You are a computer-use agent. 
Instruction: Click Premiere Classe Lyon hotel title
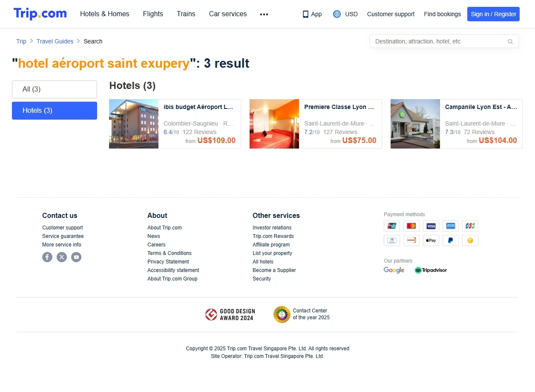click(x=339, y=107)
